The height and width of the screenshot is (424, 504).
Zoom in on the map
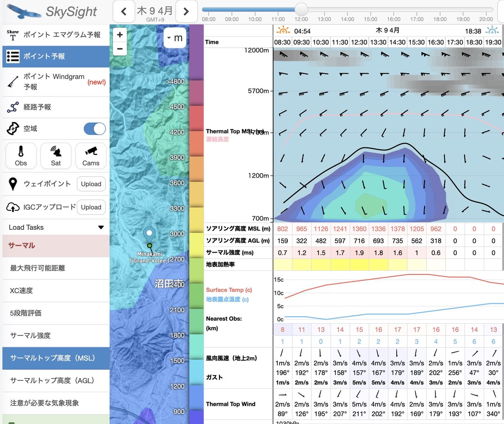click(120, 35)
